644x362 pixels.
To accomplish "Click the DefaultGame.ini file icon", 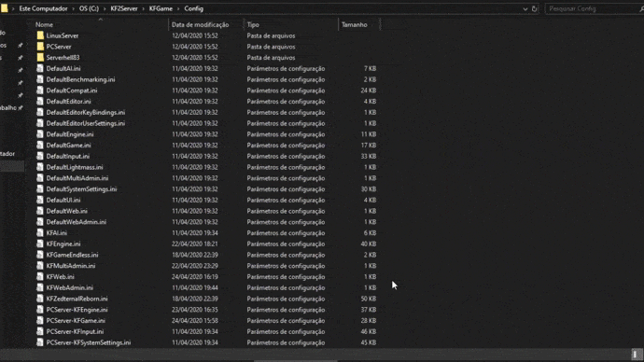I will [40, 146].
